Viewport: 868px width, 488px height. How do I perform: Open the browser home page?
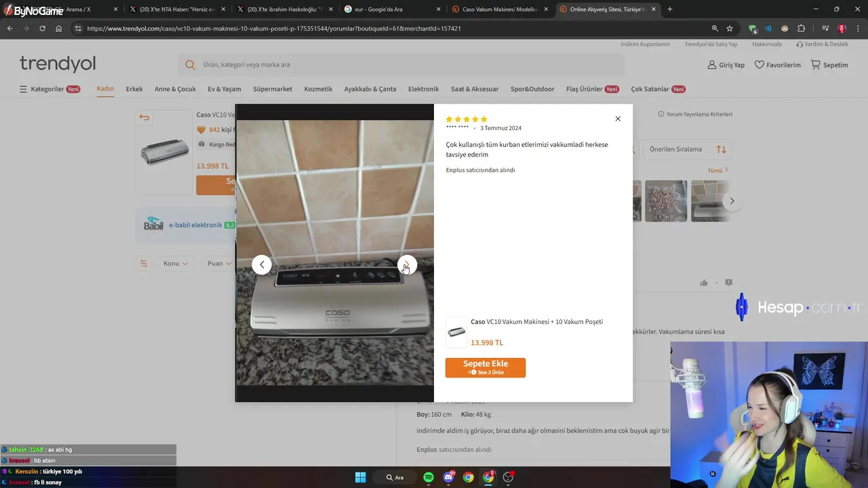[x=58, y=28]
